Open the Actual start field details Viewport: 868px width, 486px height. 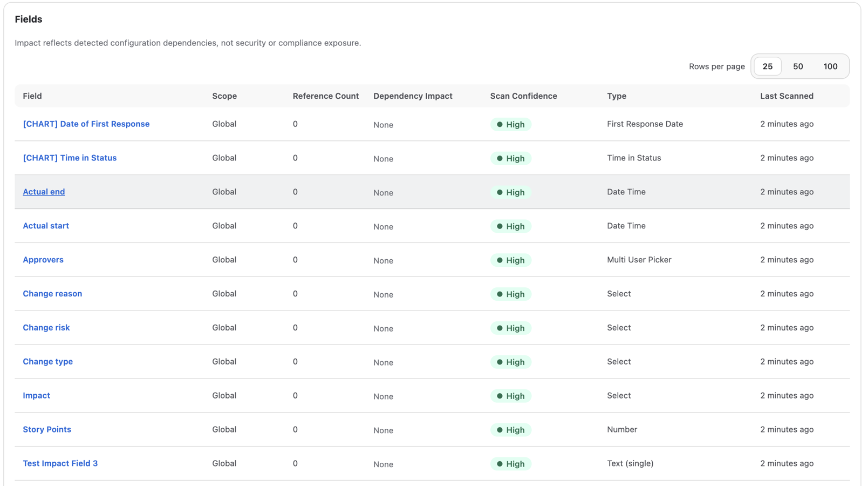[x=46, y=226]
